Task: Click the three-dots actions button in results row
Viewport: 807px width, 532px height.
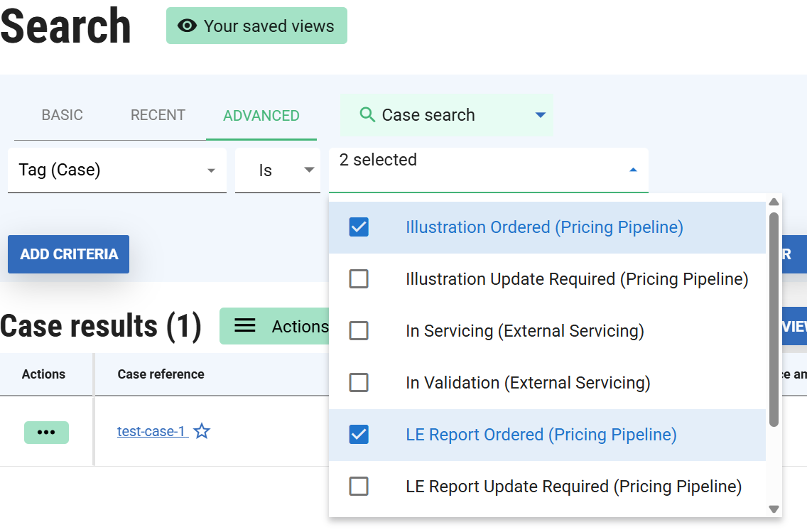Action: point(46,433)
